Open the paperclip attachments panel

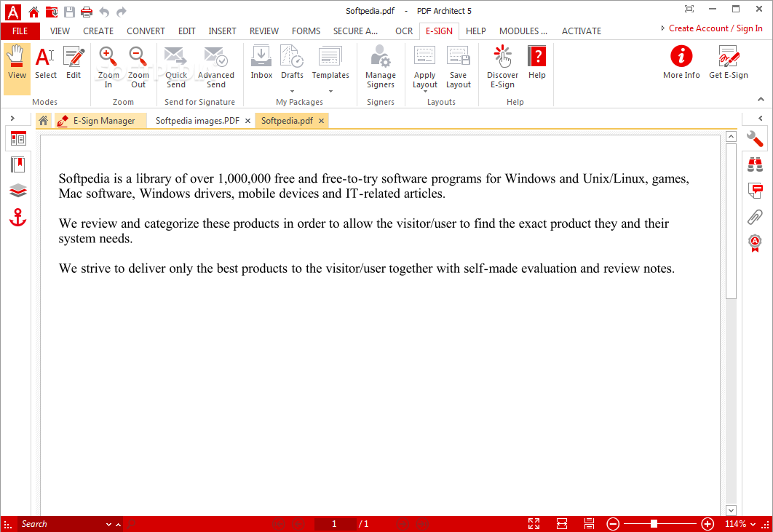tap(755, 217)
